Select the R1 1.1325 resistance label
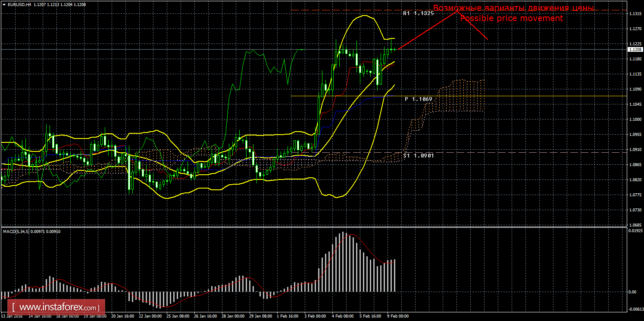 418,13
